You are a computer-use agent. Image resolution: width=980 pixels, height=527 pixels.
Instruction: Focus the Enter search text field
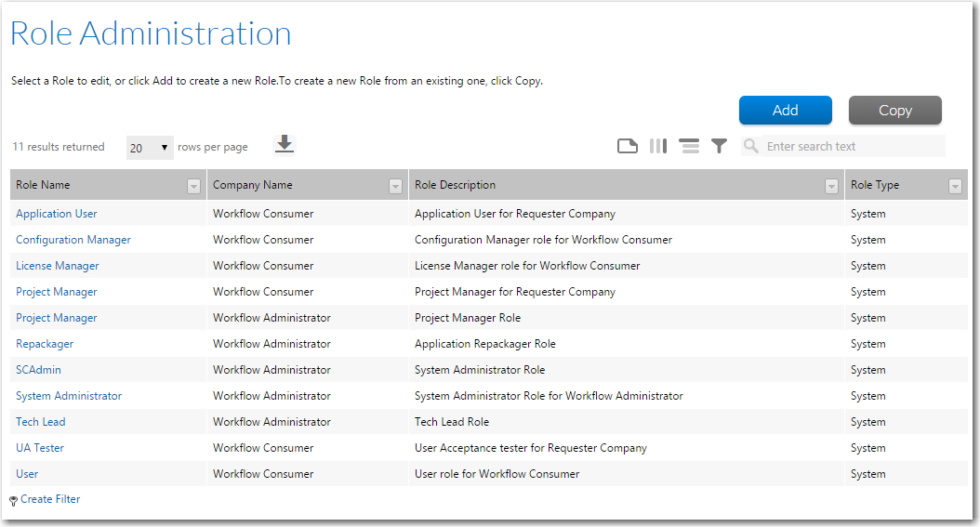pos(851,146)
